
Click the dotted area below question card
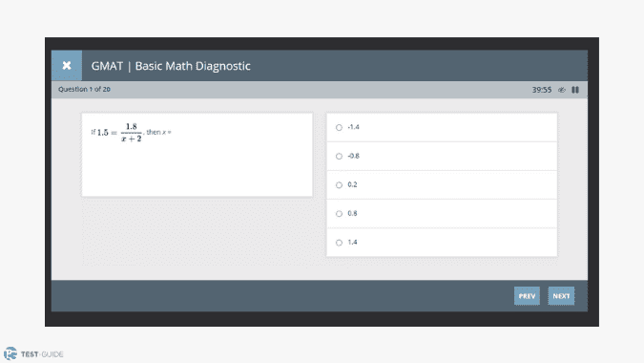tap(197, 230)
